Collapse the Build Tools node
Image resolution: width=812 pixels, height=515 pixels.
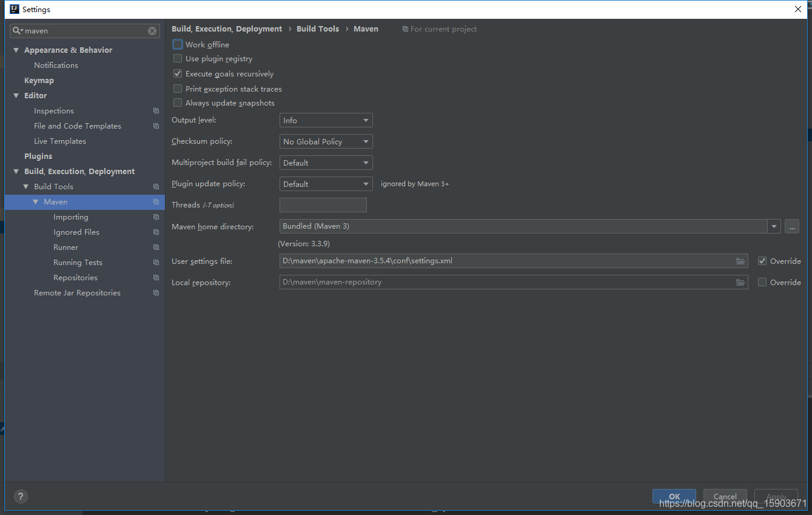26,187
